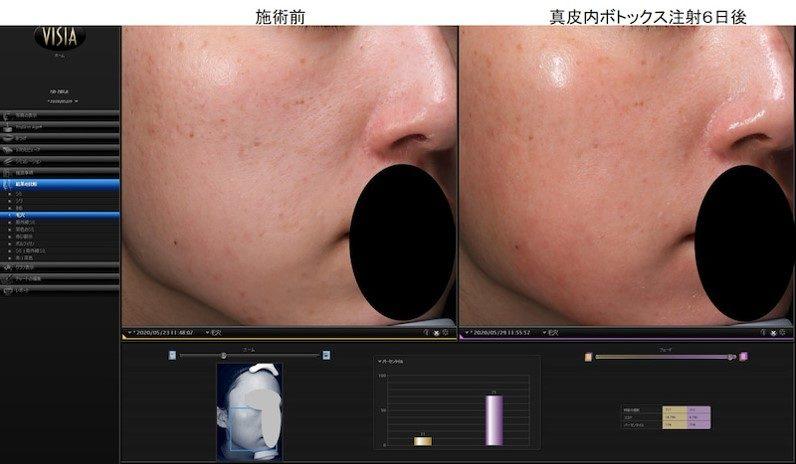Open settings gear under the right image
Image resolution: width=796 pixels, height=464 pixels.
click(784, 332)
